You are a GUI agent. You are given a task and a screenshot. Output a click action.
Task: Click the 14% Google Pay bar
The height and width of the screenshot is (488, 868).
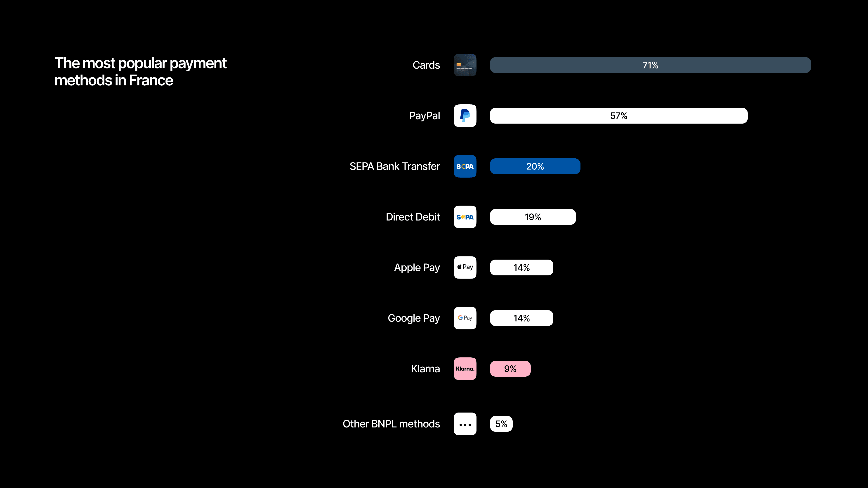tap(522, 318)
